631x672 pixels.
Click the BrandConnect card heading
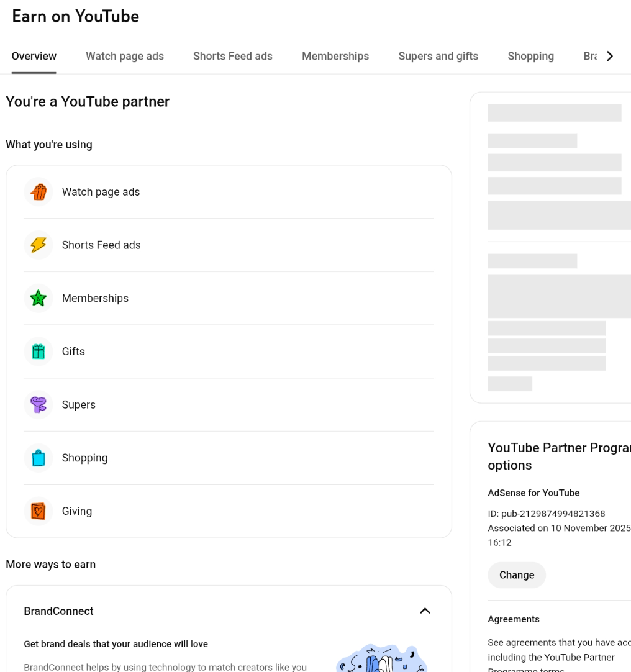tap(59, 611)
